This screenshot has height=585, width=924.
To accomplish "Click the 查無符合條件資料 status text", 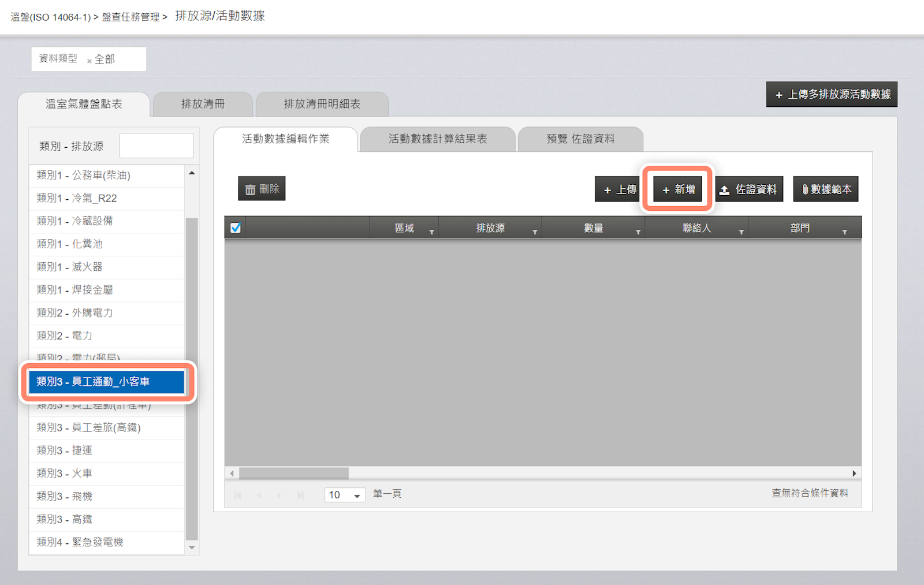I will pyautogui.click(x=810, y=493).
